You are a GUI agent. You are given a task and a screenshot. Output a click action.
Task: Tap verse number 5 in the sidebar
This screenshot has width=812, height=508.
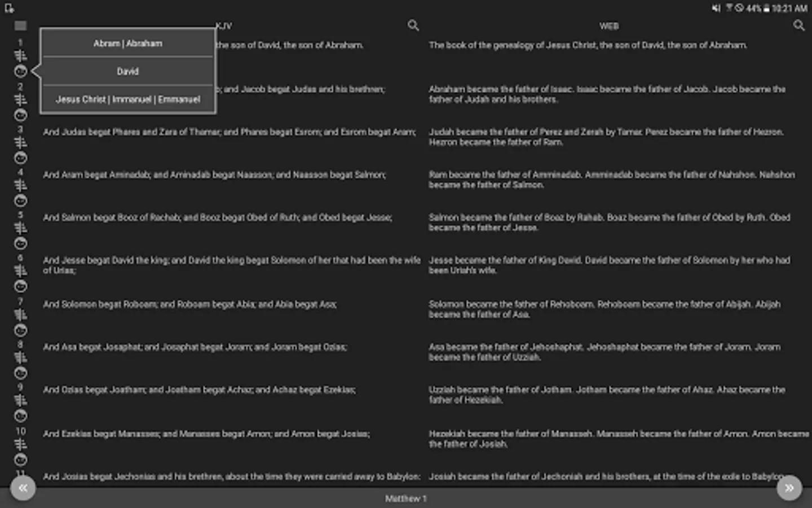(x=20, y=215)
